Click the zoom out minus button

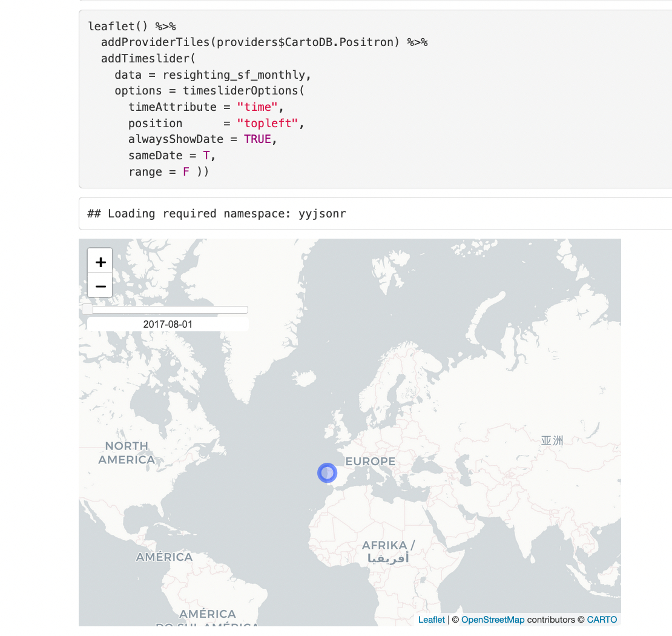(100, 286)
